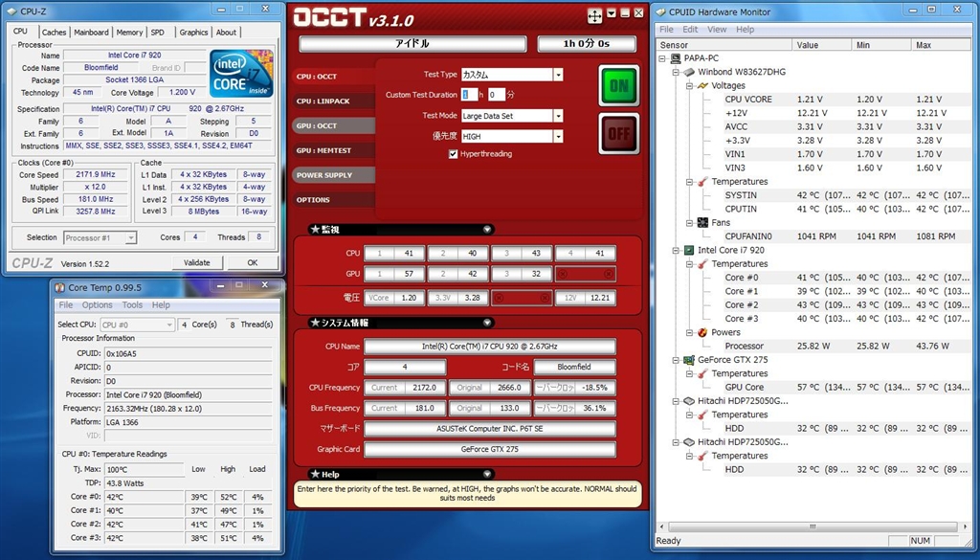Open the Select CPU dropdown in Core Temp
Screen dimensions: 980x560
point(169,325)
